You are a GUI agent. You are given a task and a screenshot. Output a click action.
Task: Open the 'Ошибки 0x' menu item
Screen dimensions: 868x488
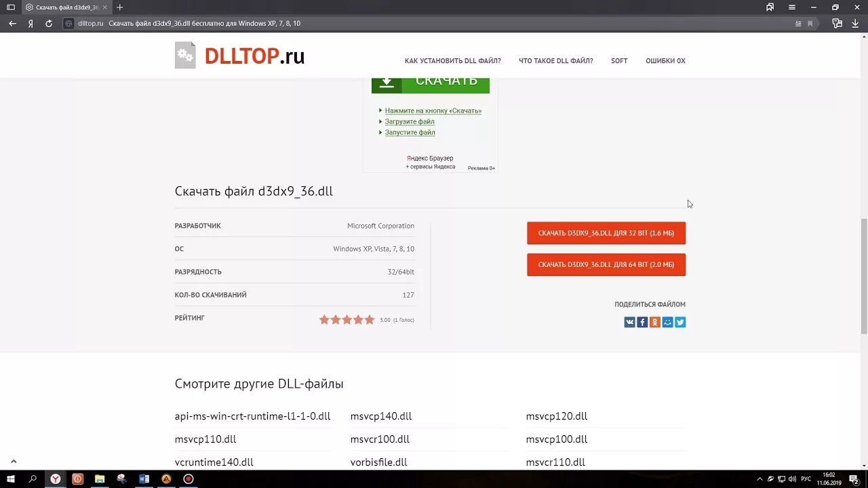pos(665,61)
